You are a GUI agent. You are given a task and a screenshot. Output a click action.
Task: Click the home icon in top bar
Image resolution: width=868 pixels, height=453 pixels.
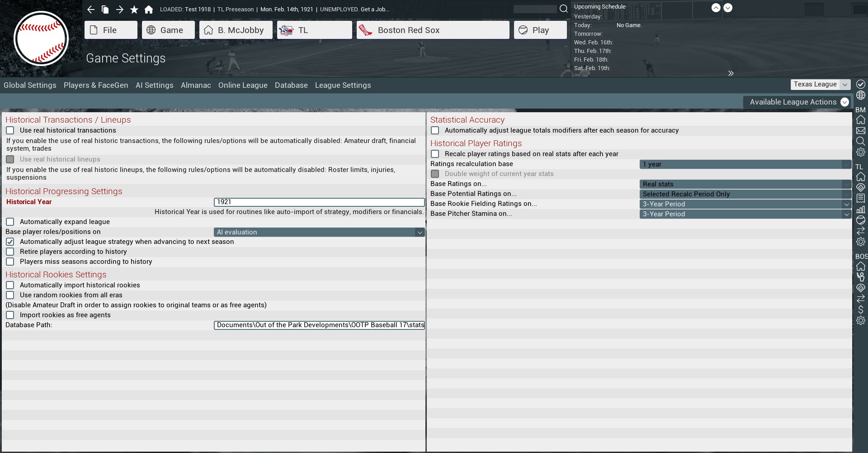coord(149,10)
